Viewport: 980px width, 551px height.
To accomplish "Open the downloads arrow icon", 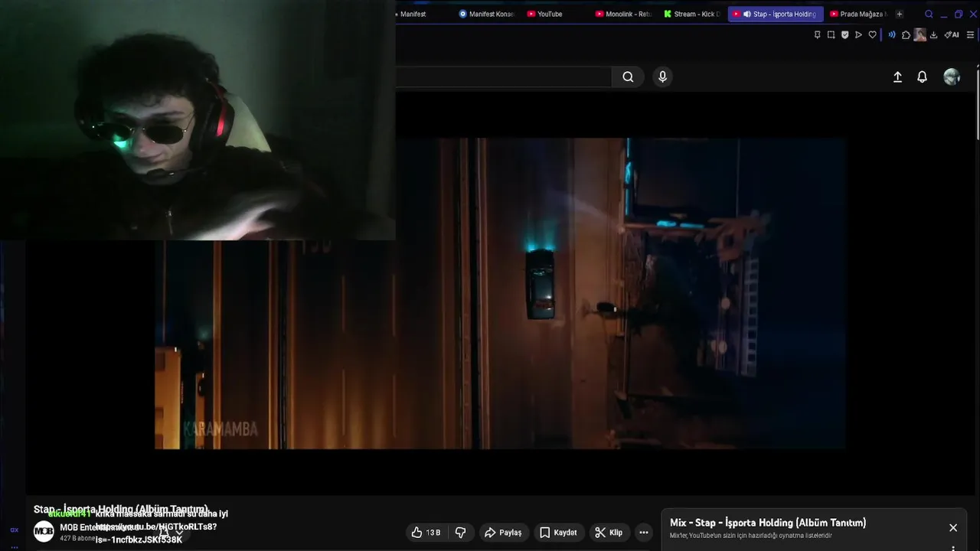I will pyautogui.click(x=933, y=34).
